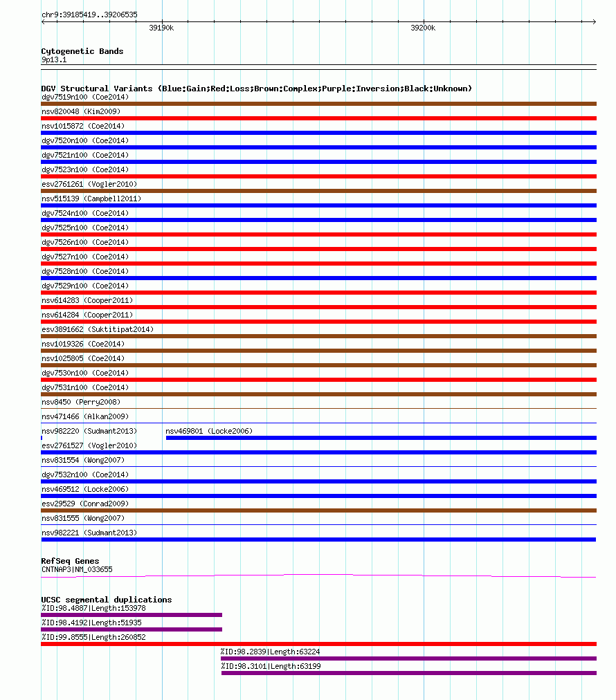Click nsv1025805 (Coe2014) label
The width and height of the screenshot is (616, 700).
(83, 358)
